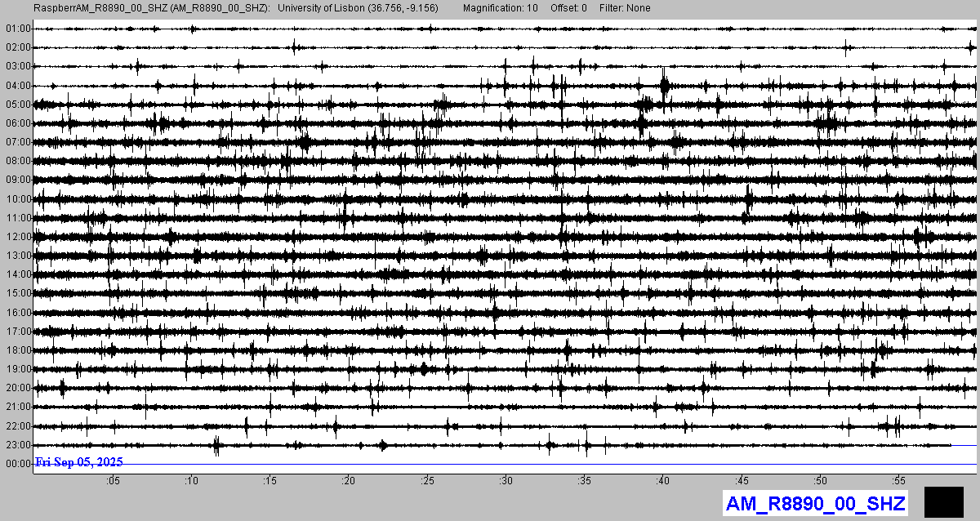Select the 01:00 hour label
The width and height of the screenshot is (980, 521).
(x=18, y=29)
